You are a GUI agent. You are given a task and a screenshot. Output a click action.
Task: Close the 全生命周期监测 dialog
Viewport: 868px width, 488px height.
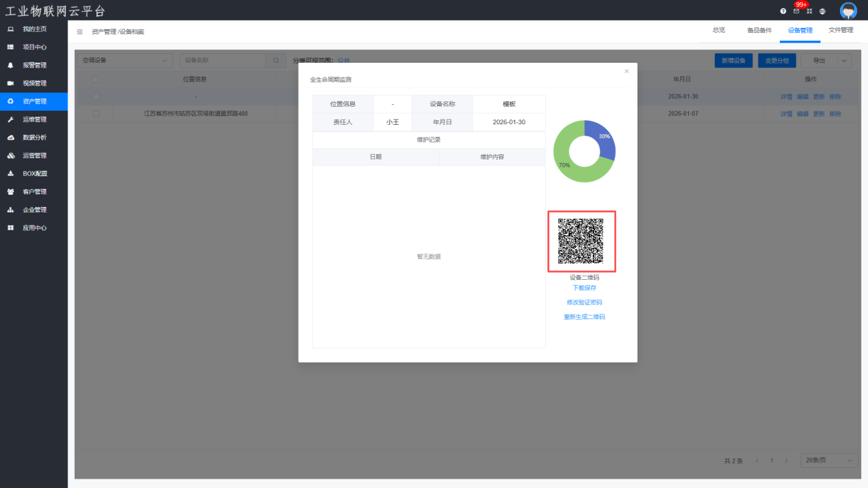tap(626, 71)
